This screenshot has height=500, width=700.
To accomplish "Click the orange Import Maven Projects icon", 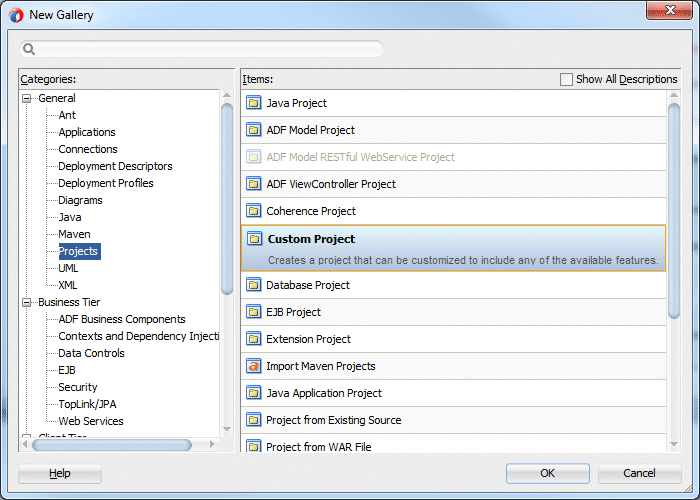I will coord(254,366).
